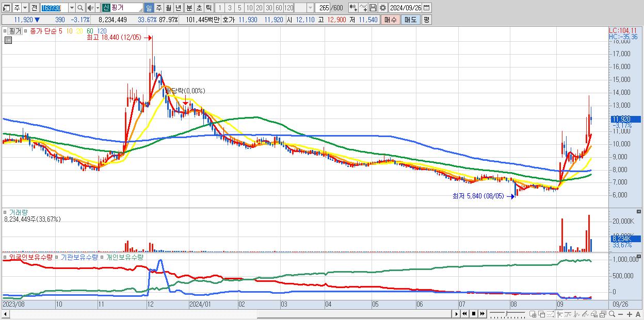Open the stock code search magnifier

point(80,8)
